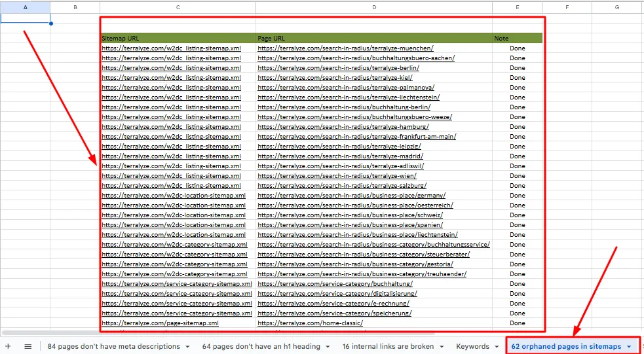Select column B header
Viewport: 644px width, 354px height.
click(75, 7)
